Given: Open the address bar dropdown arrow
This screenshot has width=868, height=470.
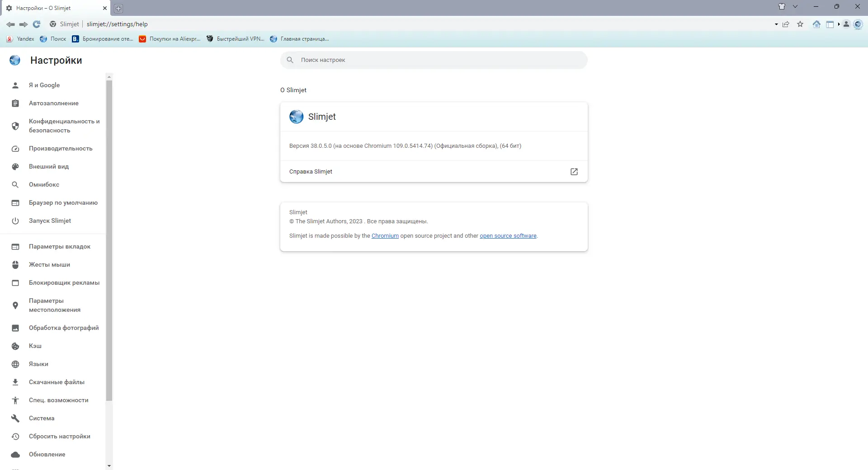Looking at the screenshot, I should [776, 24].
